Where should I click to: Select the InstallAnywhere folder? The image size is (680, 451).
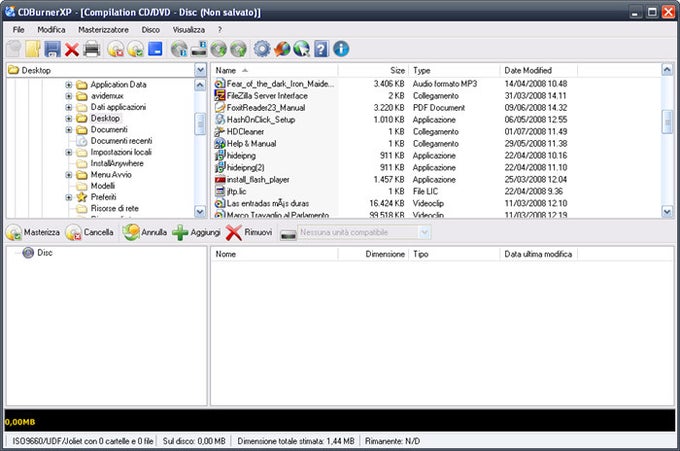pos(117,163)
